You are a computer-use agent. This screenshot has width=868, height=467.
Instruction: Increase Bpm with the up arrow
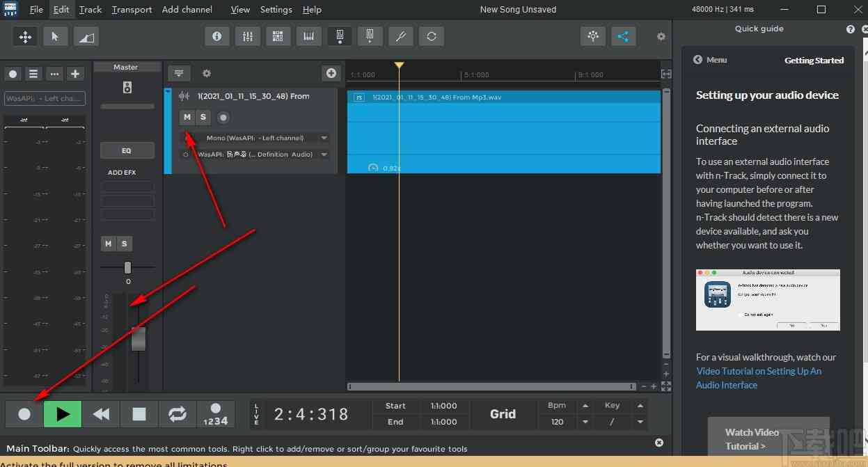click(x=585, y=406)
